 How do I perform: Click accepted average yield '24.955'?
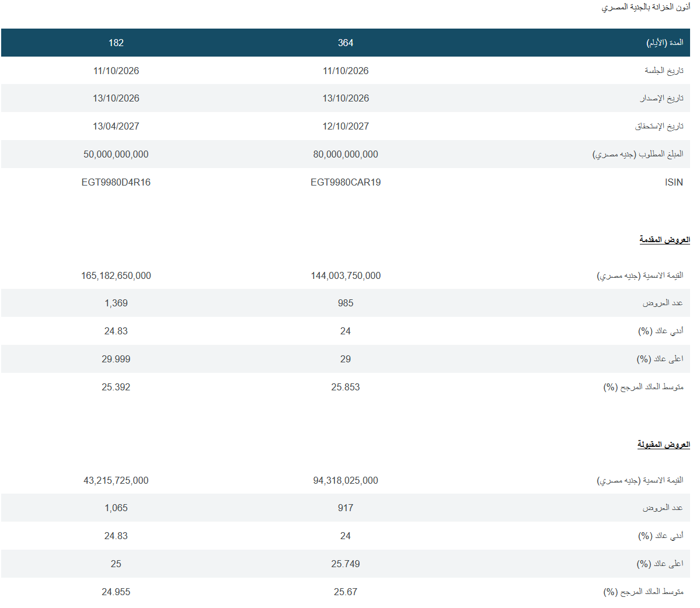point(116,592)
